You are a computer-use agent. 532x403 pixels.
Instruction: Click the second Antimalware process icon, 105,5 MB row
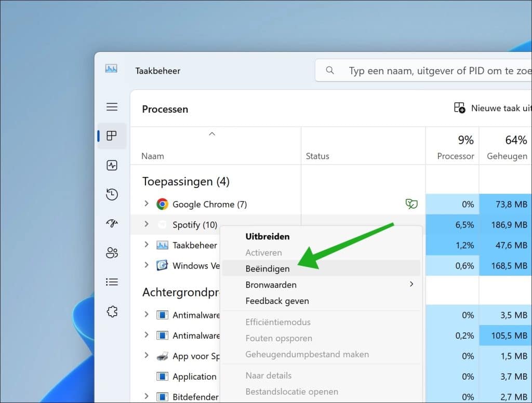162,335
